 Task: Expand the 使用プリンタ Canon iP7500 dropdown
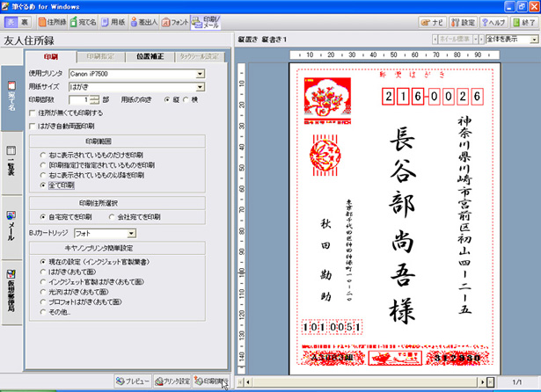click(201, 74)
